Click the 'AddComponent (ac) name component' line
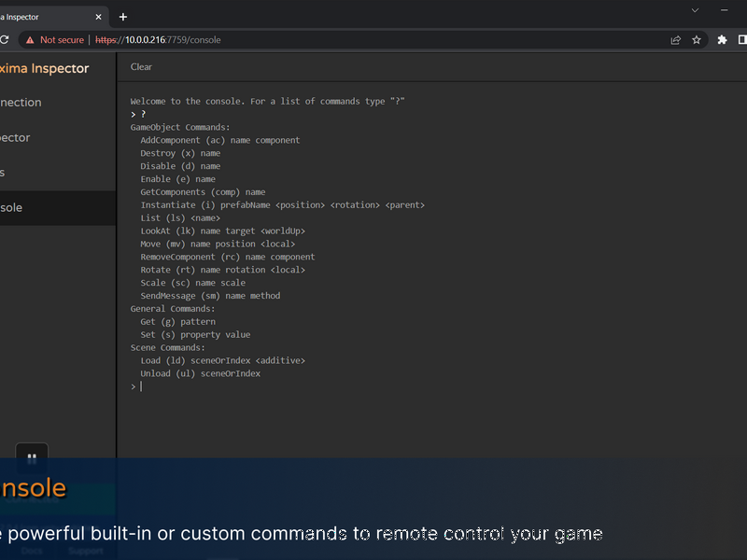The width and height of the screenshot is (747, 560). (x=220, y=141)
